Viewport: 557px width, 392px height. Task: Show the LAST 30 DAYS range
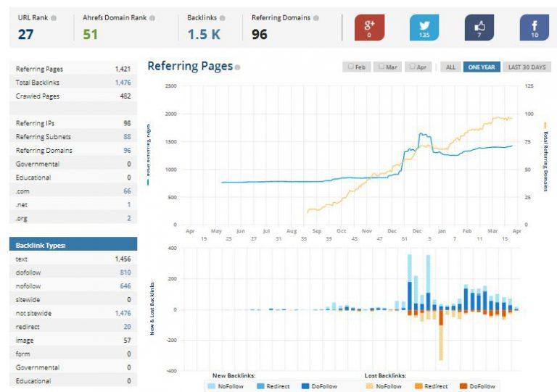tap(527, 67)
